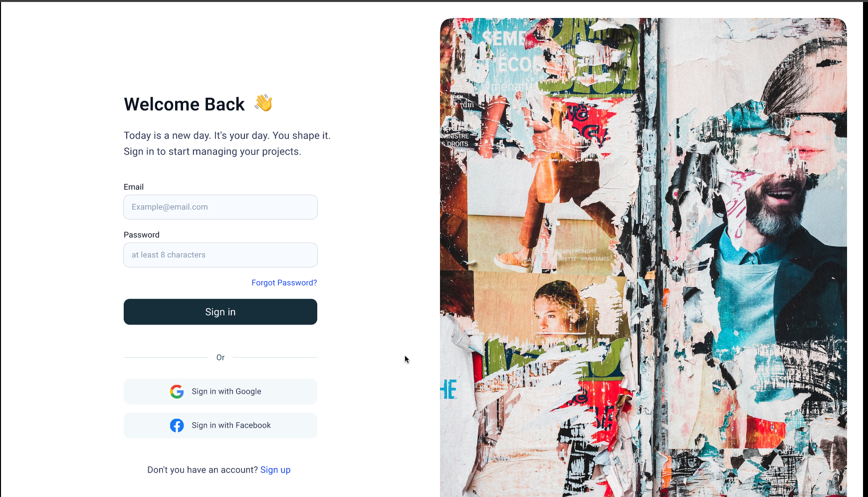Submit with the dark Sign in button
Image resolution: width=868 pixels, height=497 pixels.
(220, 312)
